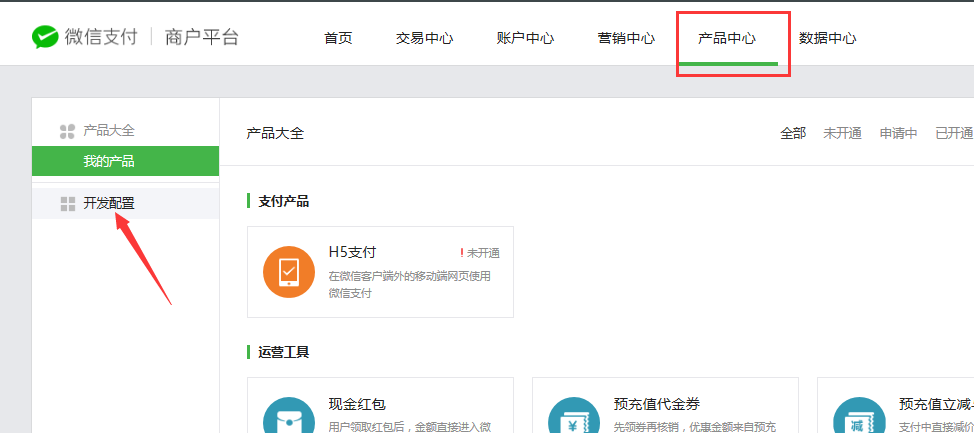974x433 pixels.
Task: Select the 产品中心 navigation tab
Action: click(x=727, y=39)
